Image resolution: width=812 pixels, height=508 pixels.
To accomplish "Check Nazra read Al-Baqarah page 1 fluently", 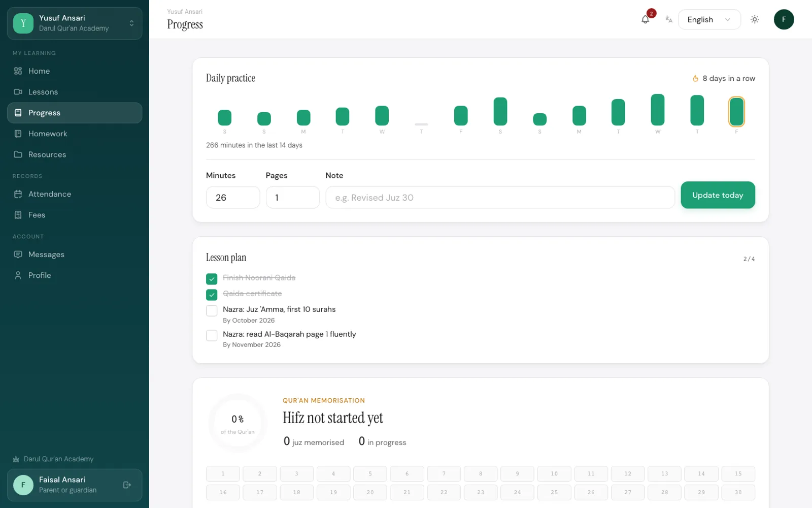I will pos(212,336).
